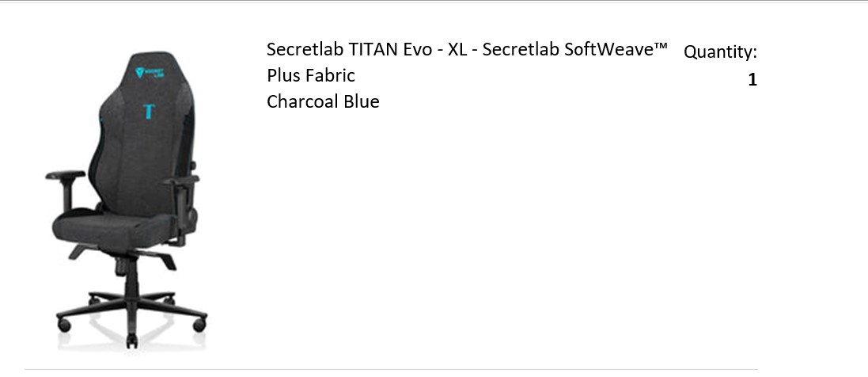The image size is (868, 377).
Task: Click the quantity value 1
Action: [x=752, y=79]
